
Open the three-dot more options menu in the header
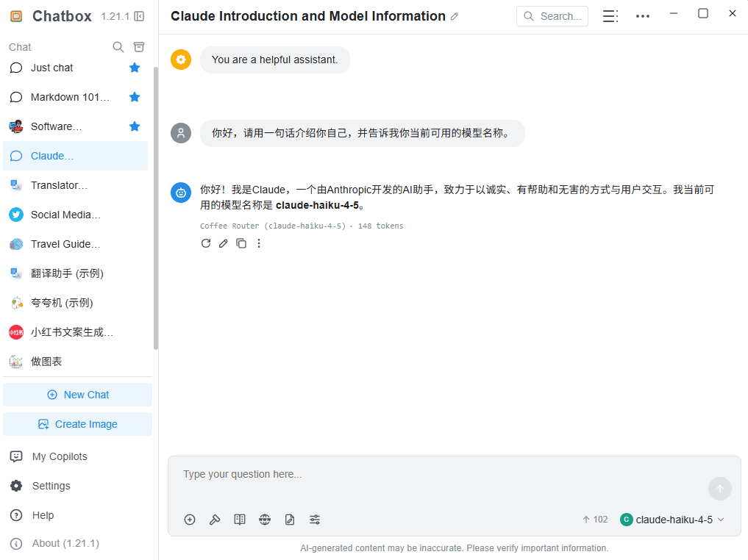pyautogui.click(x=643, y=16)
